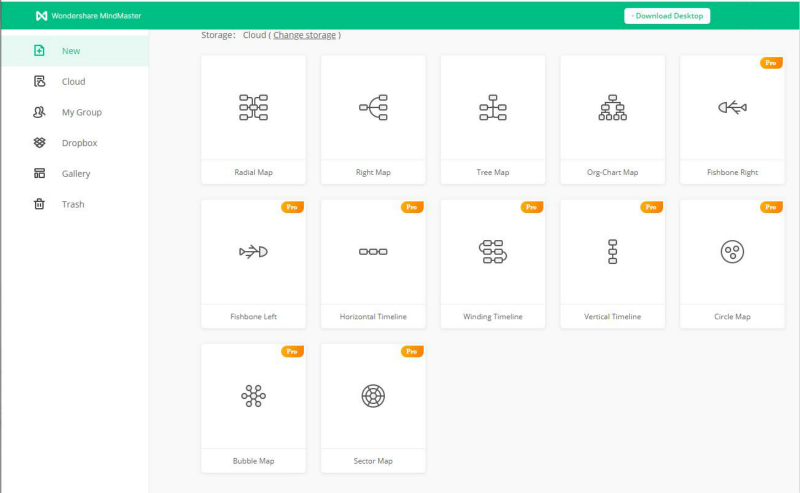800x493 pixels.
Task: Choose the Fishbone Right template icon
Action: (x=732, y=107)
